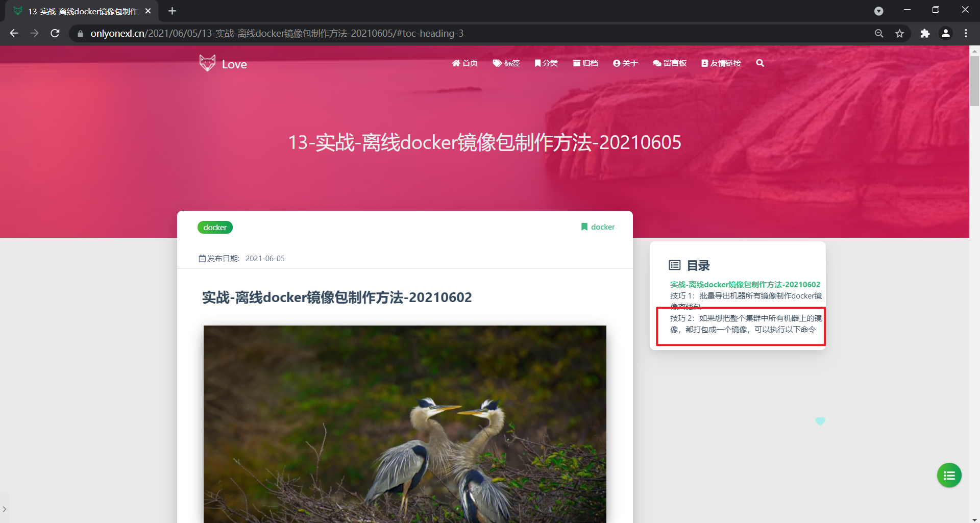Viewport: 980px width, 523px height.
Task: Click the herons article image
Action: click(x=405, y=424)
